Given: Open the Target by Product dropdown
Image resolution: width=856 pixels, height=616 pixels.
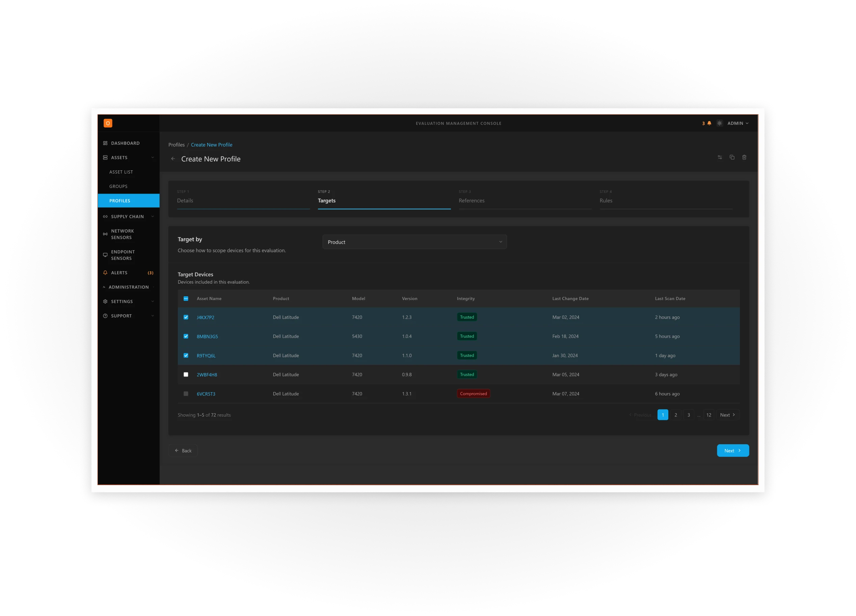Looking at the screenshot, I should pos(414,242).
